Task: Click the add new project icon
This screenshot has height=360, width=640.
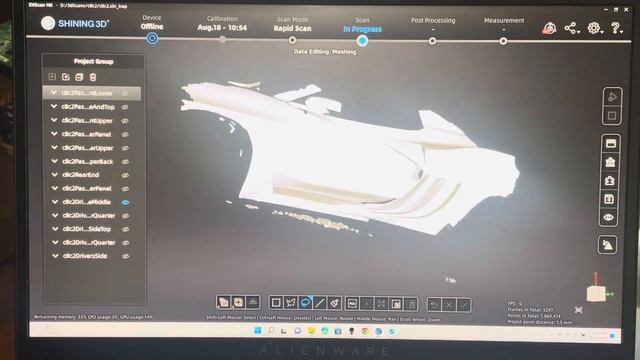Action: pyautogui.click(x=52, y=77)
